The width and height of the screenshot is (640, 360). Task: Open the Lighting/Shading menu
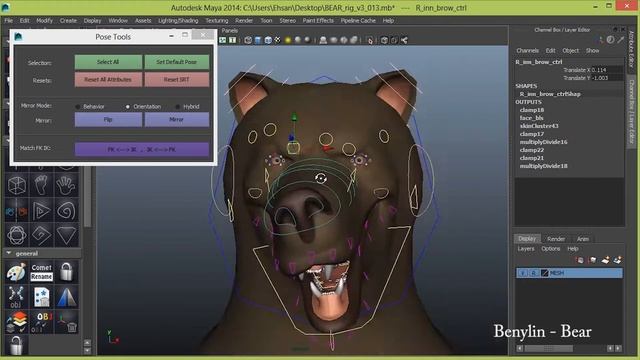pos(178,20)
